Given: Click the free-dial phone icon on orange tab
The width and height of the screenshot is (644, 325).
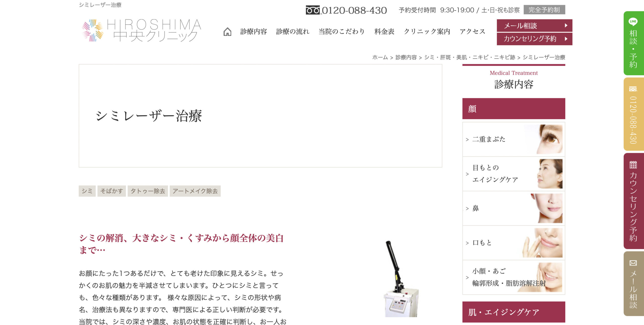Looking at the screenshot, I should 633,89.
